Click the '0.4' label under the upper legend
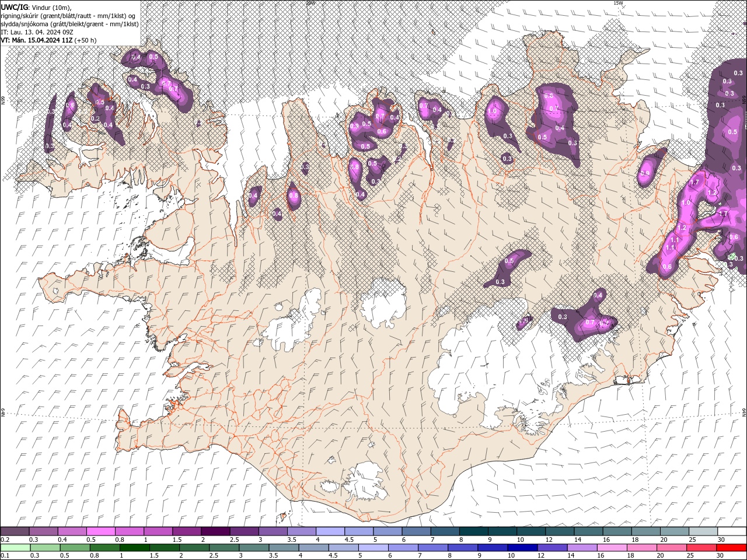 tap(62, 540)
